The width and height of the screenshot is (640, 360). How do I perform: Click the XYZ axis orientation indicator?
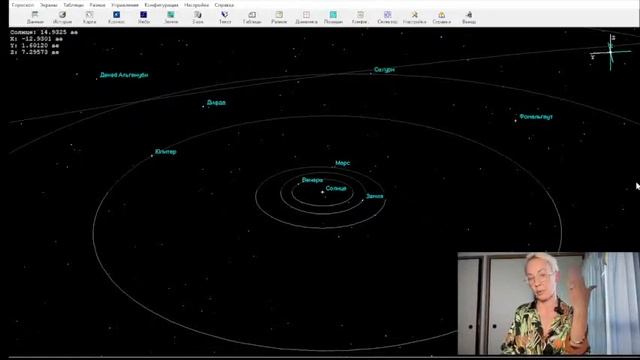click(611, 52)
